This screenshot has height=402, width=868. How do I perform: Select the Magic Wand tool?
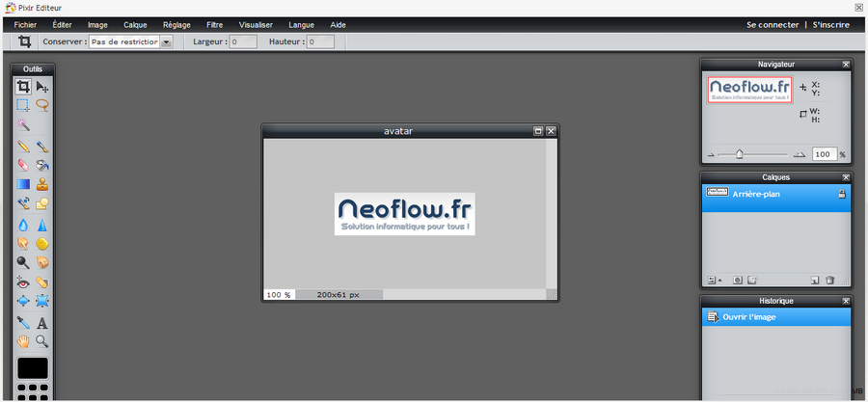23,124
